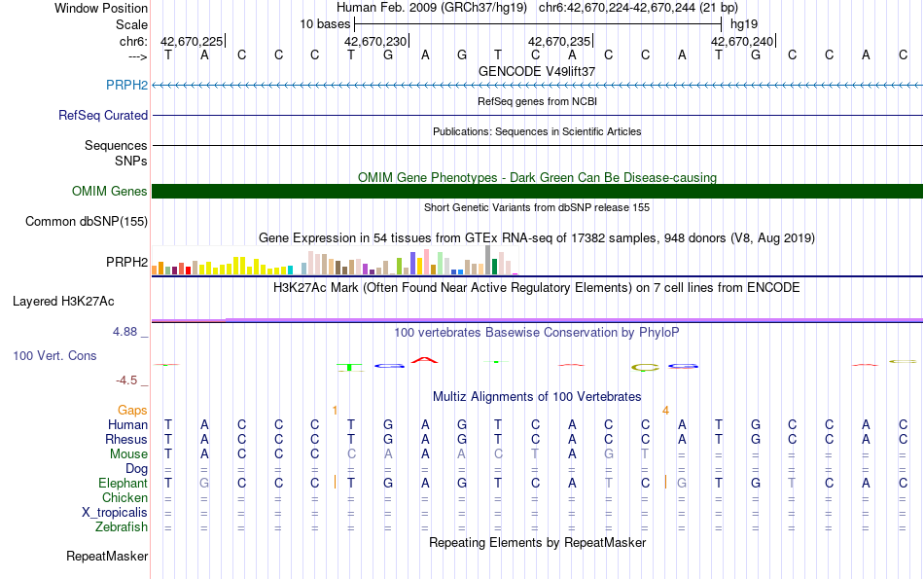Select the Layered H3K27Ac track label
This screenshot has width=924, height=579.
63,302
